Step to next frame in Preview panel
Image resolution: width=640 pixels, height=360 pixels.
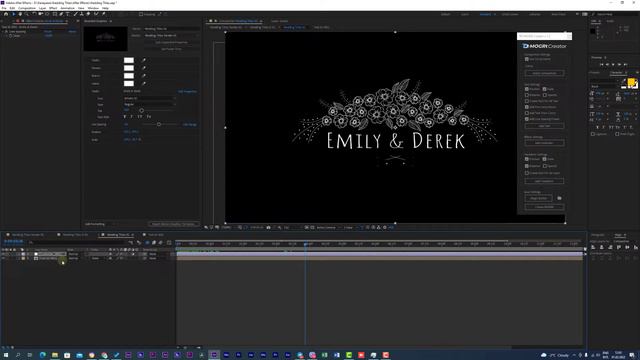click(619, 64)
